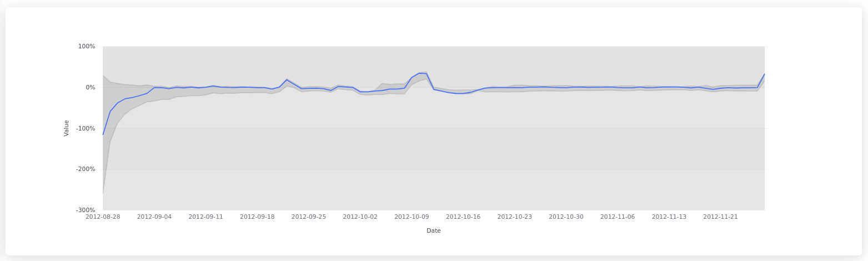Click the 2012-10-30 x-axis label
Image resolution: width=868 pixels, height=261 pixels.
click(566, 217)
